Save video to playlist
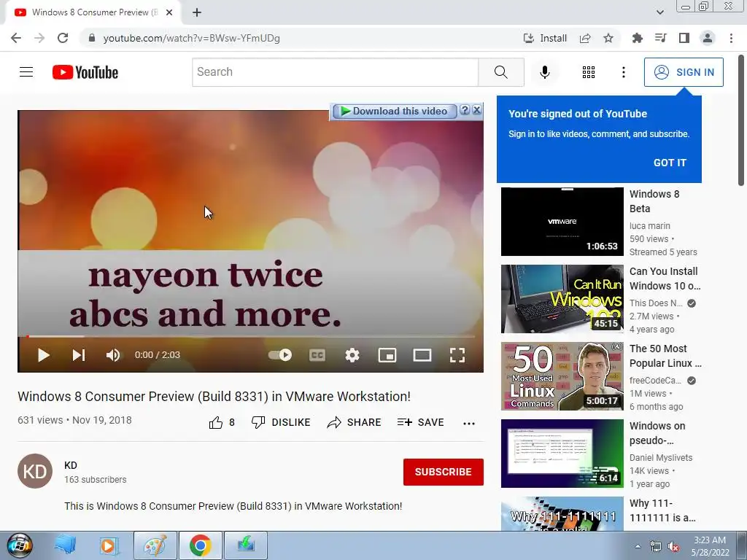Screen dimensions: 747x560 (x=421, y=422)
